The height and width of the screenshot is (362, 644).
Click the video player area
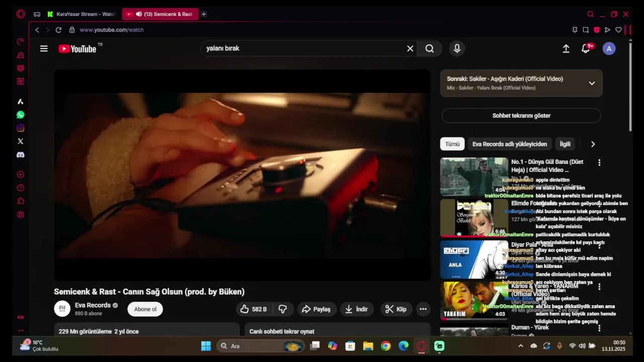[242, 175]
